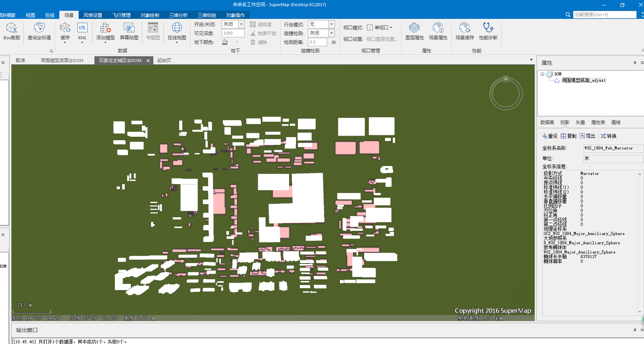
Task: Open the 三维标绘 ribbon tab
Action: coord(207,15)
